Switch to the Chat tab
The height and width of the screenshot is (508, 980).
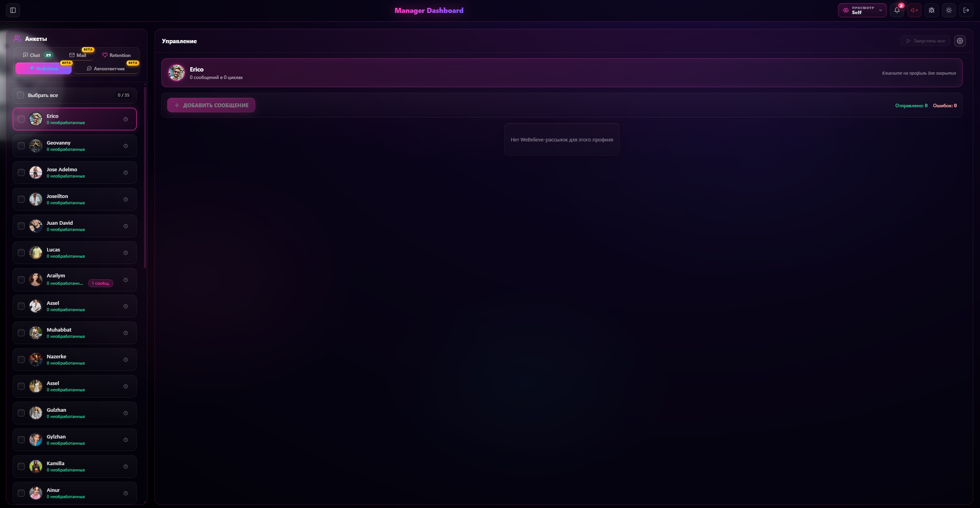[x=38, y=55]
